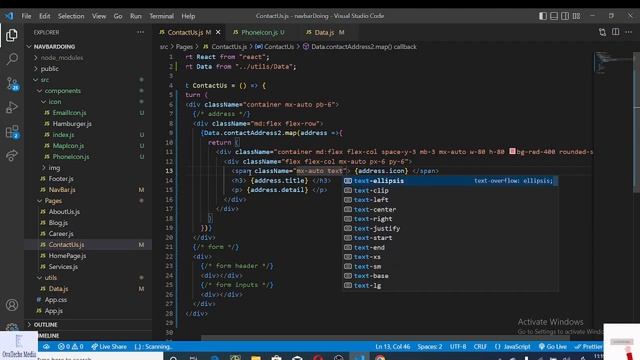Open the changes compare icon in editor toolbar
This screenshot has width=640, height=360.
602,32
